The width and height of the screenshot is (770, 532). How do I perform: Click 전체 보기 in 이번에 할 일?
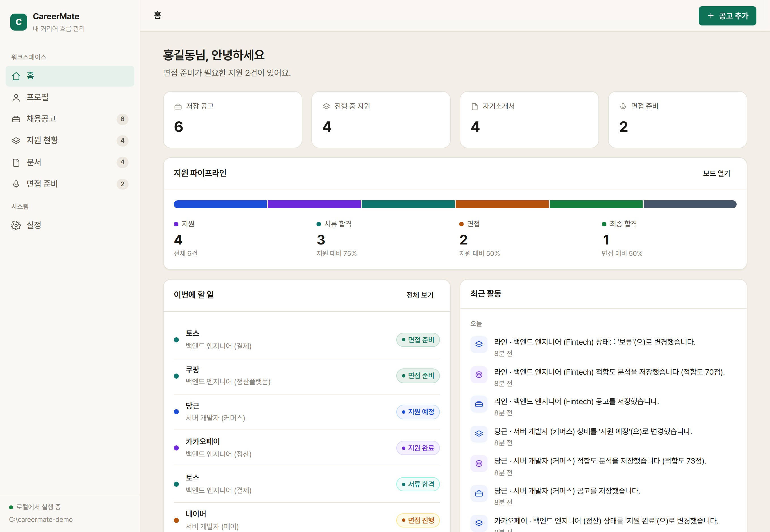tap(420, 295)
